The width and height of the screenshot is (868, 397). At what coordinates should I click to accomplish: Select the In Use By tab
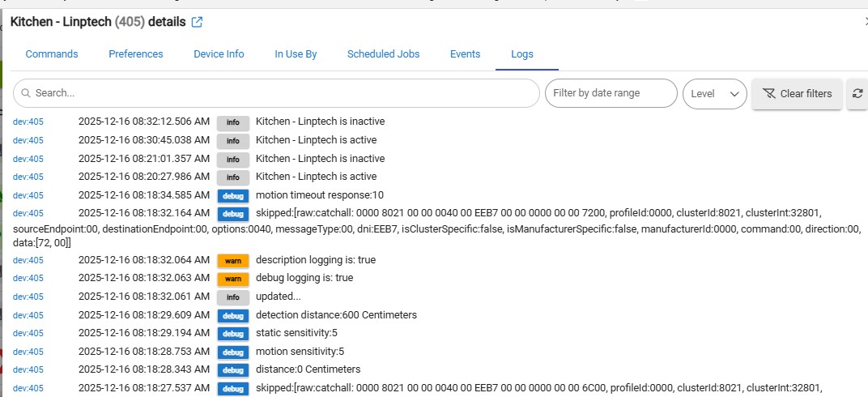click(x=296, y=54)
